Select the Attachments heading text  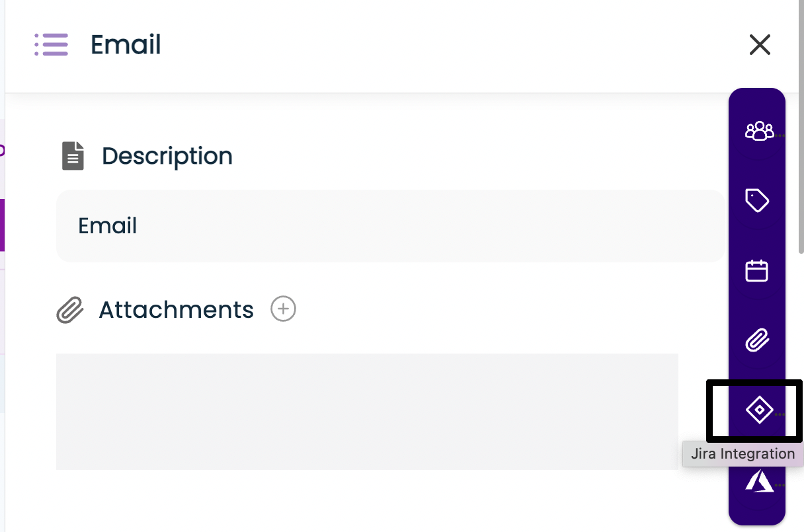177,310
